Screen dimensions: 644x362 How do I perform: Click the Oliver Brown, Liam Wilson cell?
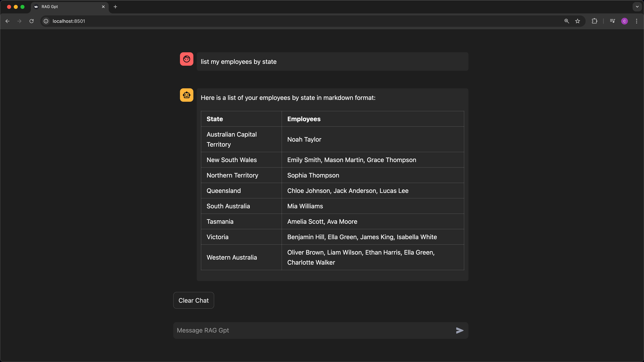click(x=373, y=257)
